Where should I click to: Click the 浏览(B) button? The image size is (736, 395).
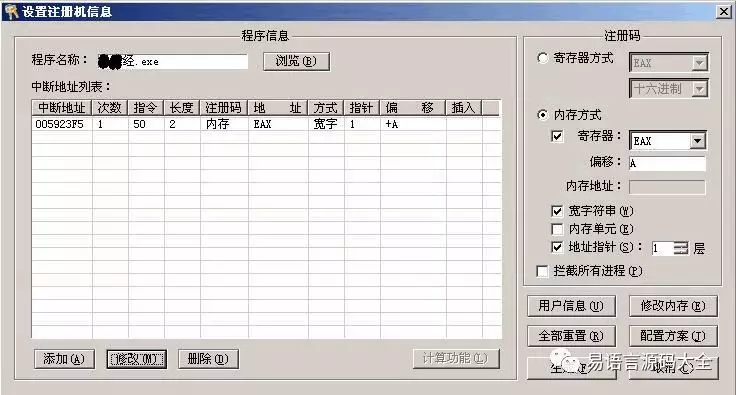[297, 61]
